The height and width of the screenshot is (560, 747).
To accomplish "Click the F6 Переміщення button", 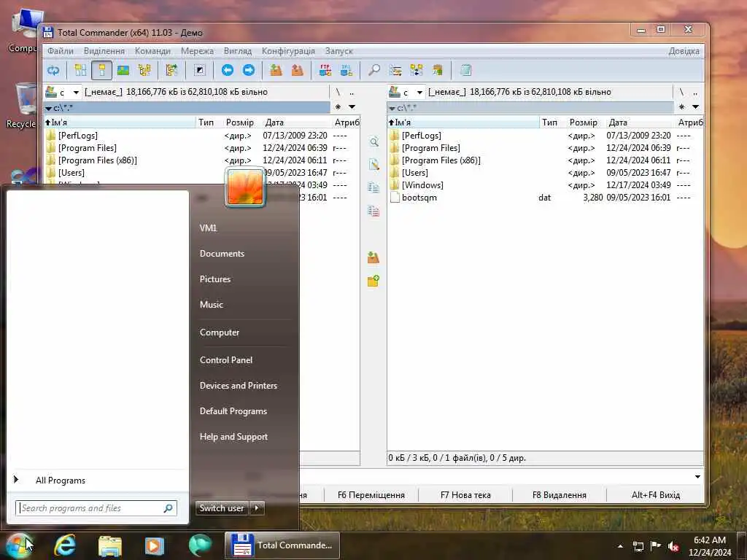I will tap(371, 495).
